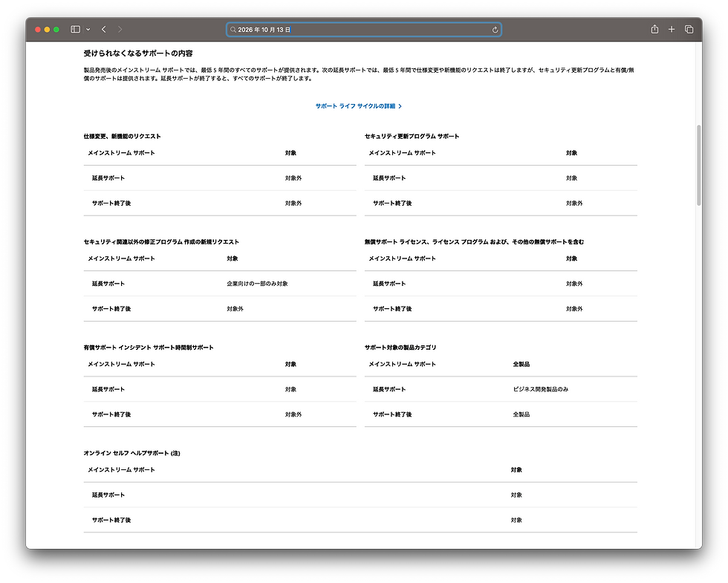Show tab overview icon
Viewport: 728px width, 583px height.
tap(689, 29)
